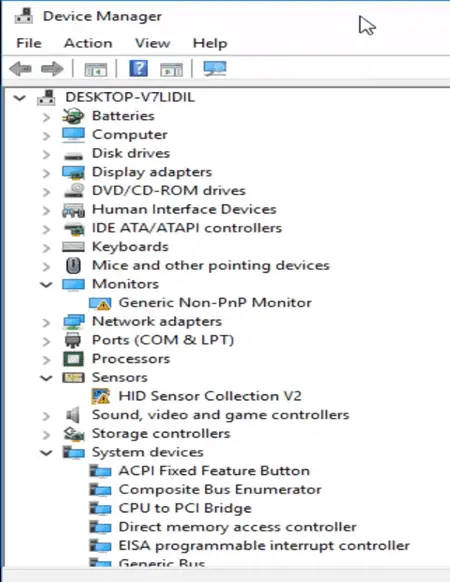Viewport: 450px width, 582px height.
Task: Collapse the Sensors category
Action: click(46, 378)
